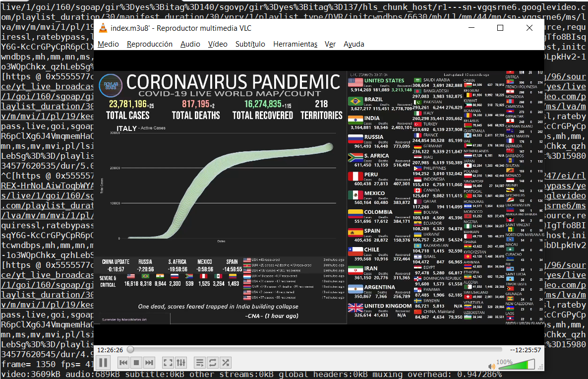Screen dimensions: 588x379
Task: Toggle fullscreen video mode
Action: tap(168, 363)
